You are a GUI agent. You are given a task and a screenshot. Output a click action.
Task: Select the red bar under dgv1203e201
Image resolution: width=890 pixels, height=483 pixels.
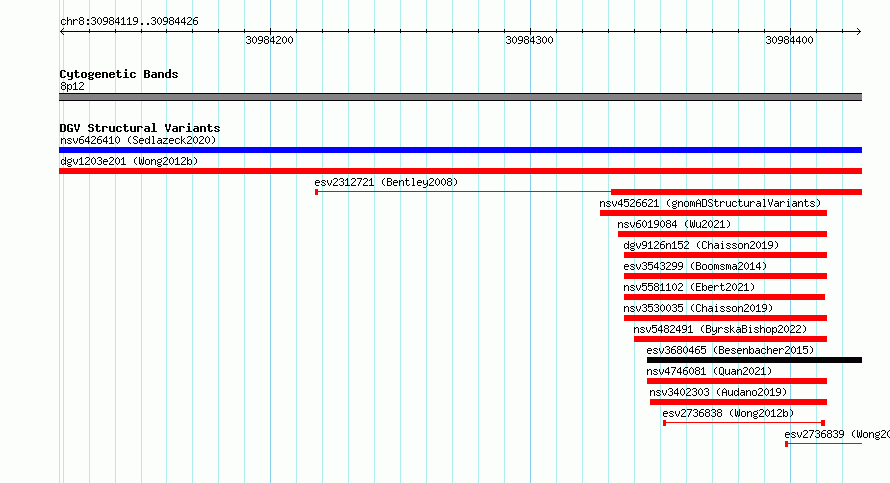click(460, 171)
